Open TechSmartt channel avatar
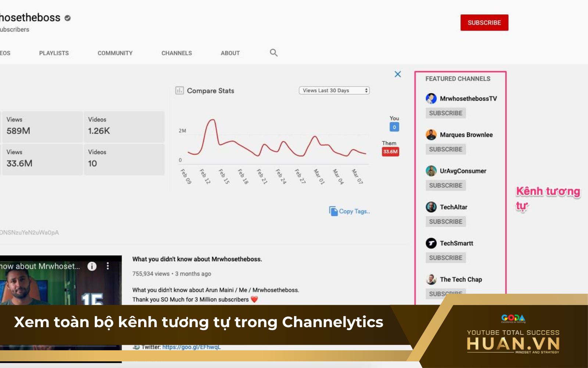 point(431,243)
